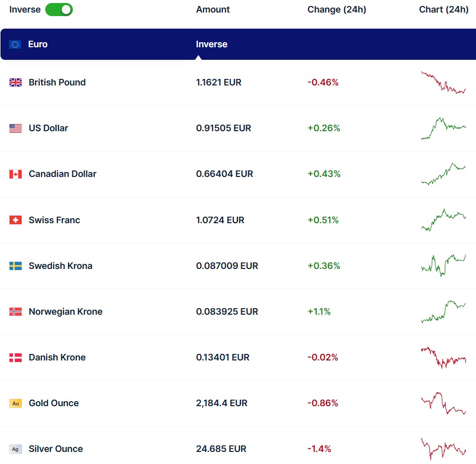Screen dimensions: 476x464
Task: Click the British Pound flag icon
Action: (16, 82)
